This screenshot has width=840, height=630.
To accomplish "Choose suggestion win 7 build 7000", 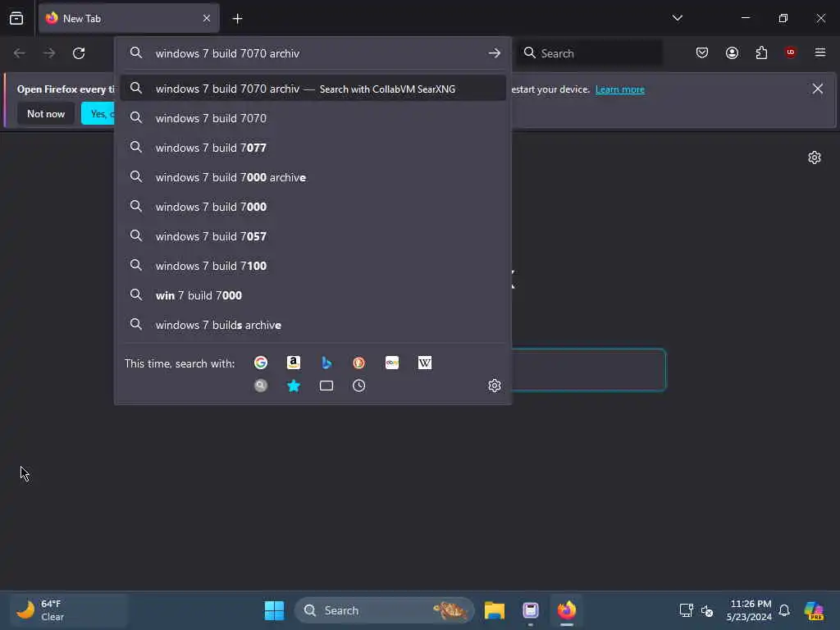I will coord(313,295).
